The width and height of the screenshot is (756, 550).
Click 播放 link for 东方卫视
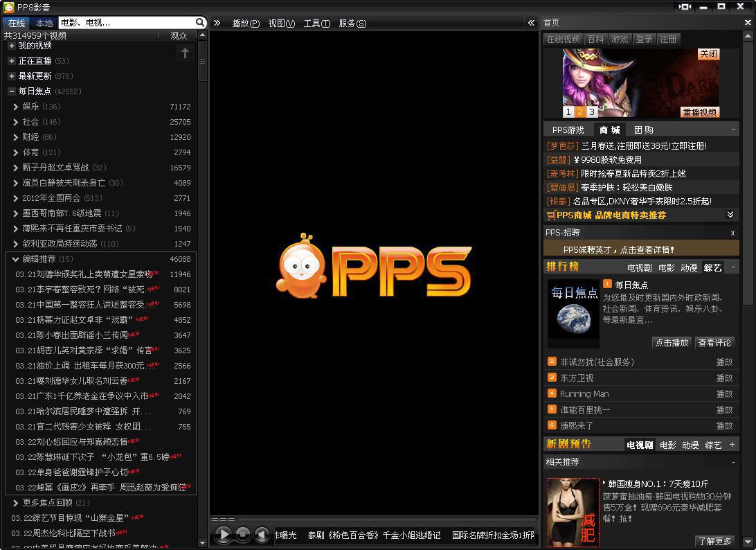pyautogui.click(x=724, y=378)
